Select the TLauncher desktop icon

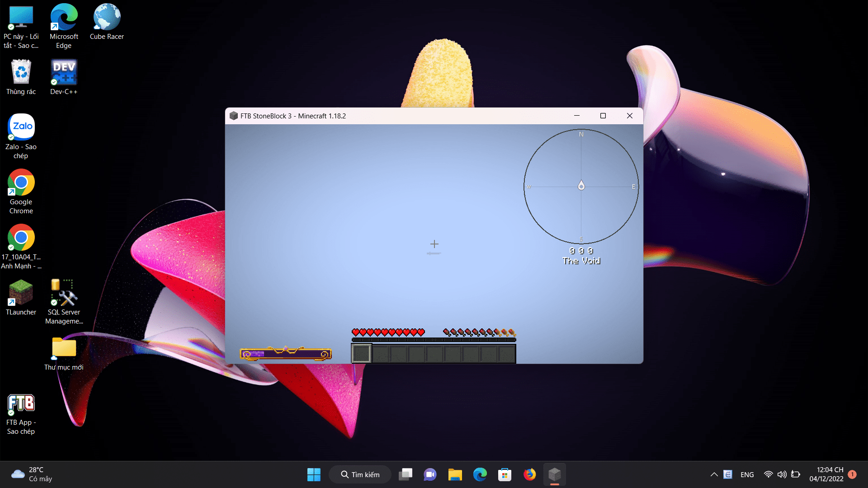21,293
